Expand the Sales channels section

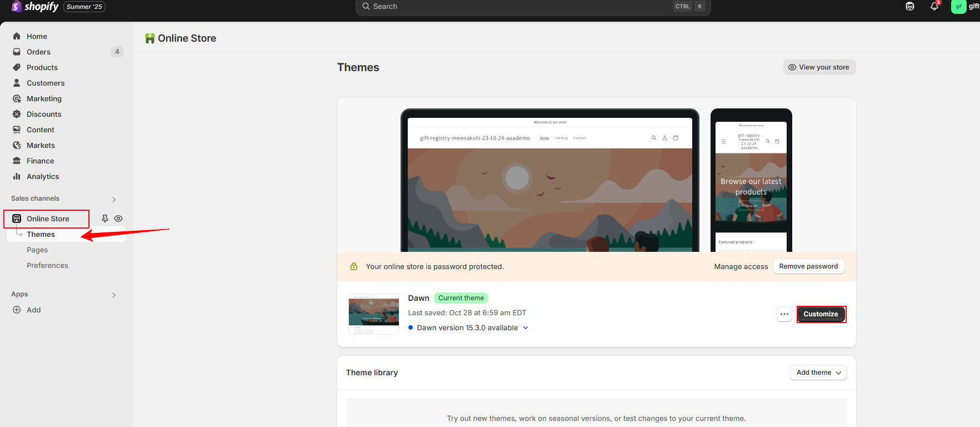tap(114, 199)
